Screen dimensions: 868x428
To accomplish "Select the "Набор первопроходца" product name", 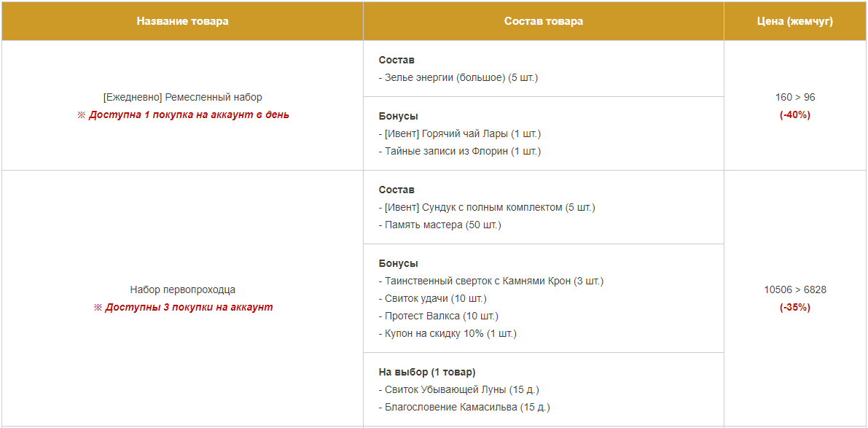I will pyautogui.click(x=182, y=289).
